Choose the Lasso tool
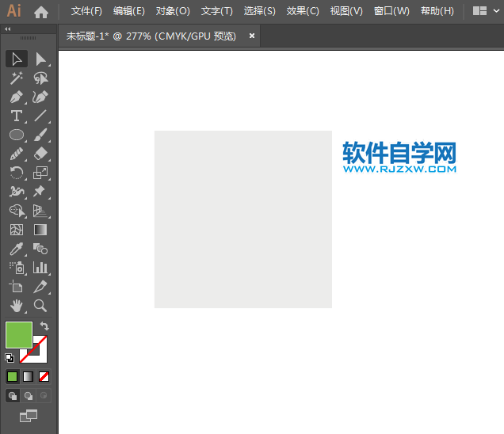Image resolution: width=504 pixels, height=434 pixels. point(40,78)
